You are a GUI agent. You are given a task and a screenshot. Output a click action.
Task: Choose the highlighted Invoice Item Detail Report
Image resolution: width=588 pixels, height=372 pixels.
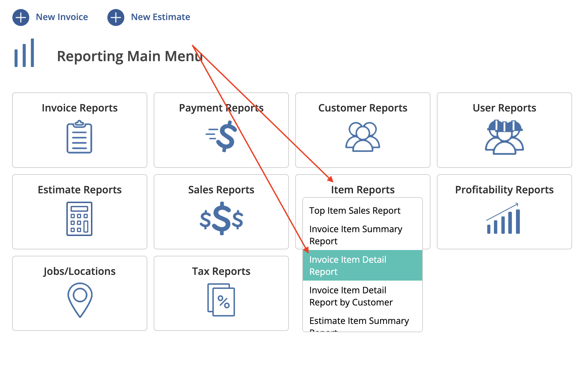tap(348, 265)
